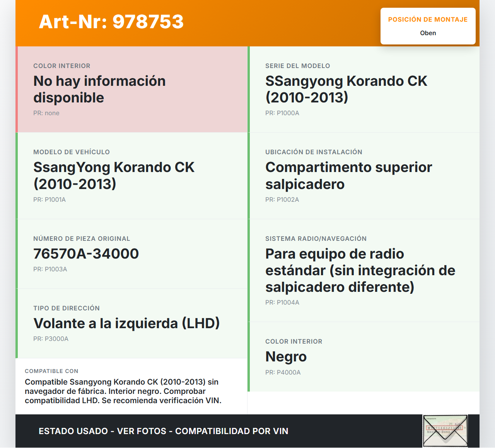
Task: Click the 'UBICACIÓN DE INSTALACIÓN' label
Action: pos(314,152)
